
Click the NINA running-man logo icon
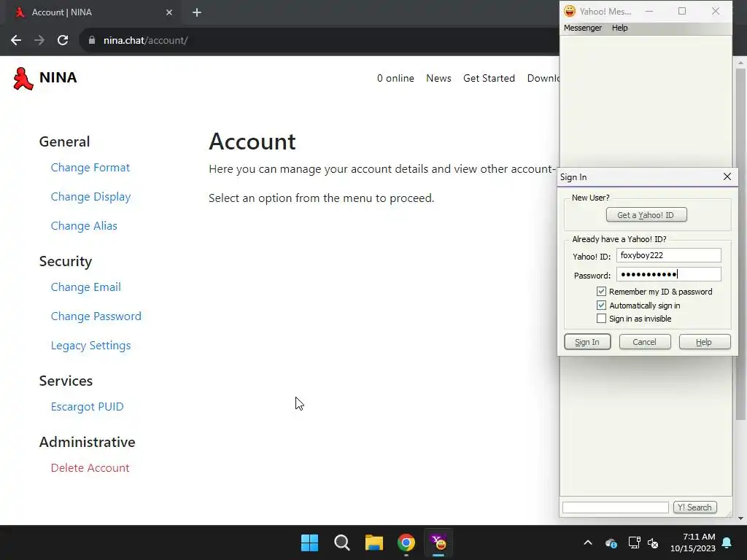coord(23,79)
